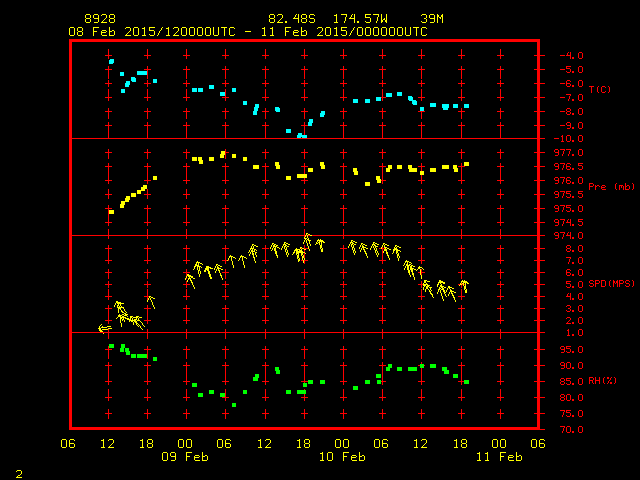Click the last green humidity data point

(466, 382)
